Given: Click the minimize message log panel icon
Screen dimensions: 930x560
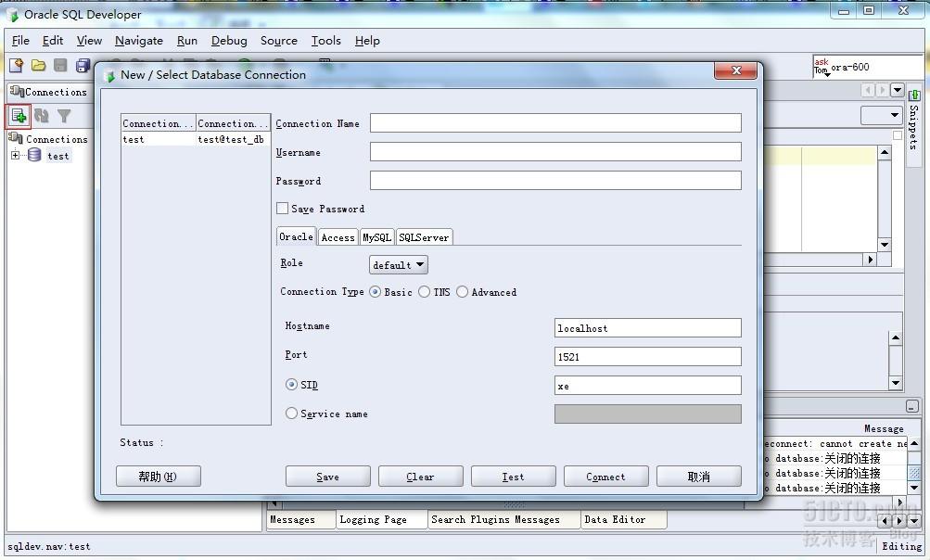Looking at the screenshot, I should (911, 406).
